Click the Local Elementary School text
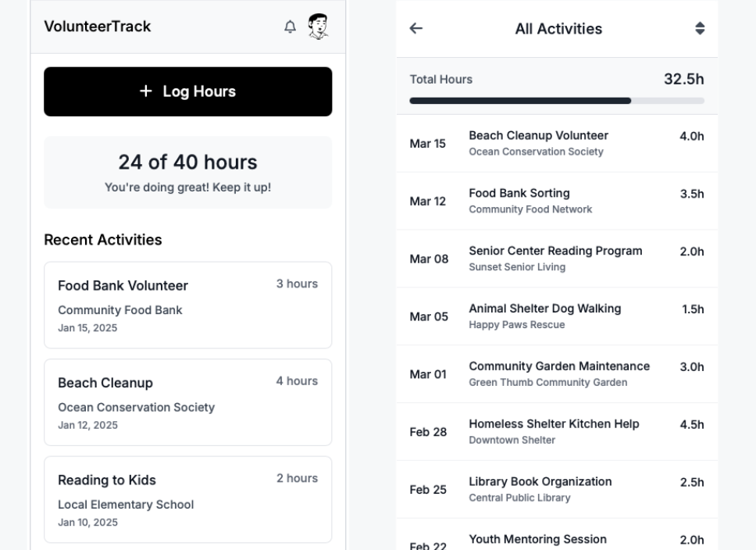The width and height of the screenshot is (756, 550). point(126,505)
